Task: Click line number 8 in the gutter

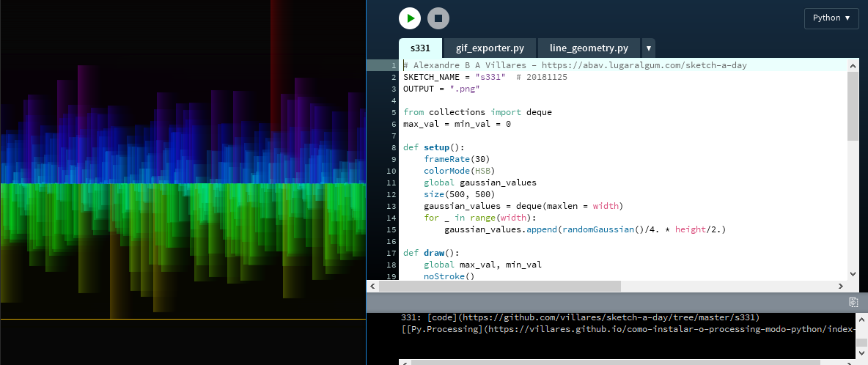Action: pyautogui.click(x=394, y=147)
